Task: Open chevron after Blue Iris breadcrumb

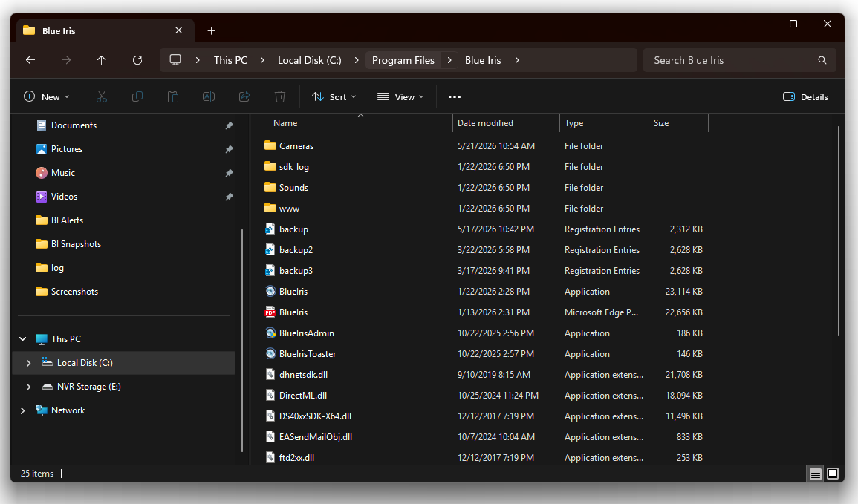Action: click(x=517, y=60)
